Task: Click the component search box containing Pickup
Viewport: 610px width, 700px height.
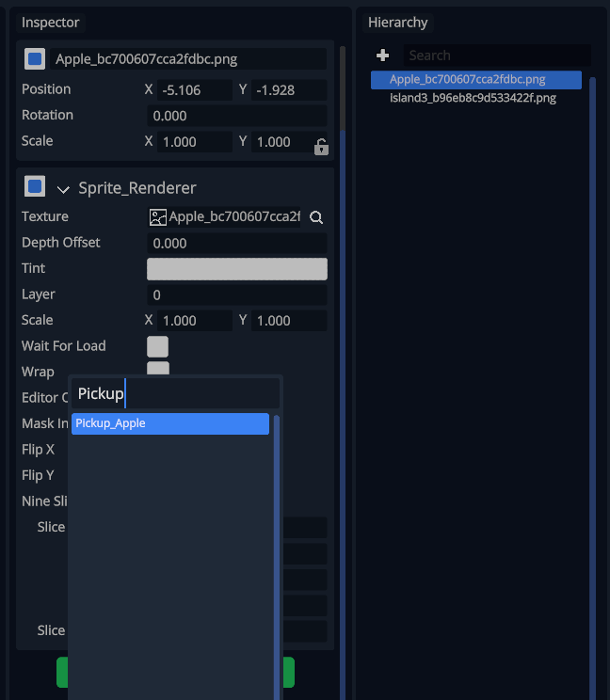Action: click(175, 393)
